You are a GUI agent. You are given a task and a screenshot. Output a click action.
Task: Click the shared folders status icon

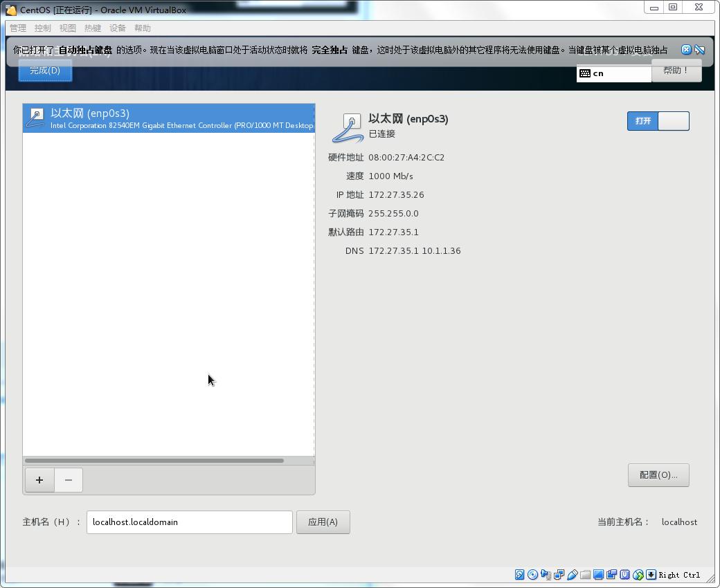tap(585, 575)
